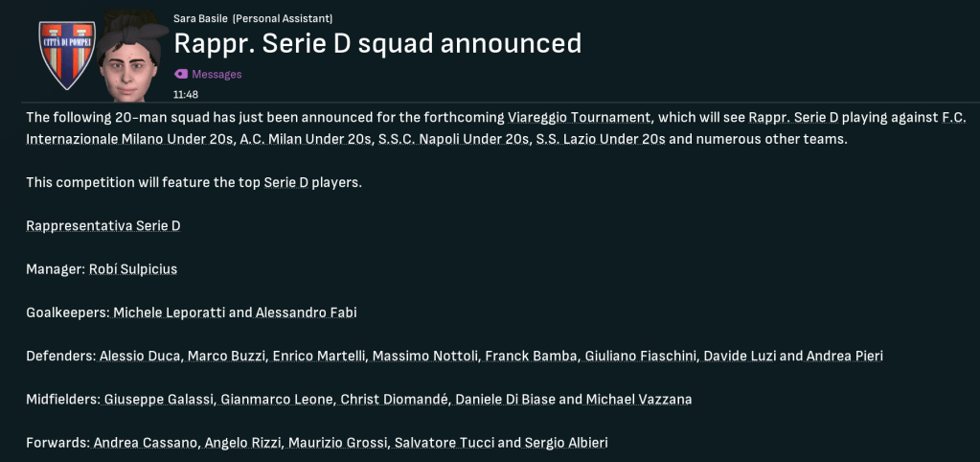
Task: Open Sara Basile personal assistant name
Action: tap(200, 18)
